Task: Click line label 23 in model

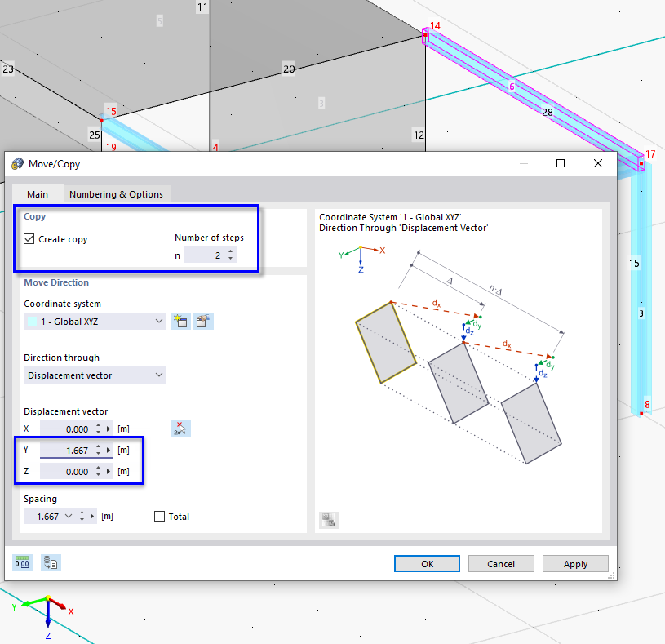Action: (8, 69)
